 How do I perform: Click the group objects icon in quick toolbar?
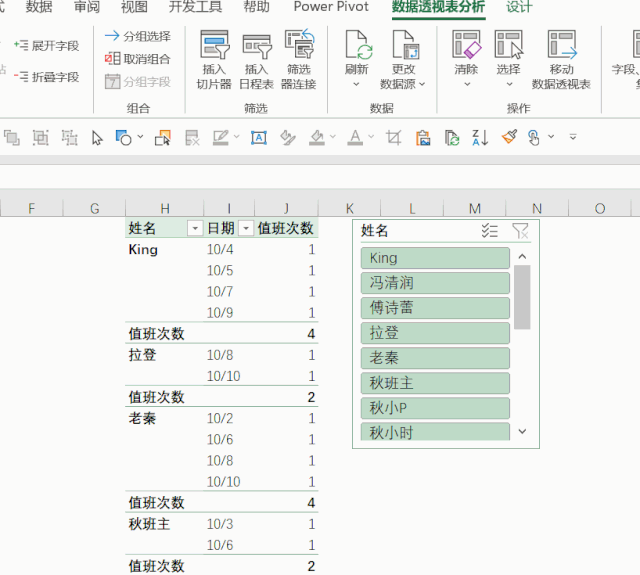click(x=40, y=138)
